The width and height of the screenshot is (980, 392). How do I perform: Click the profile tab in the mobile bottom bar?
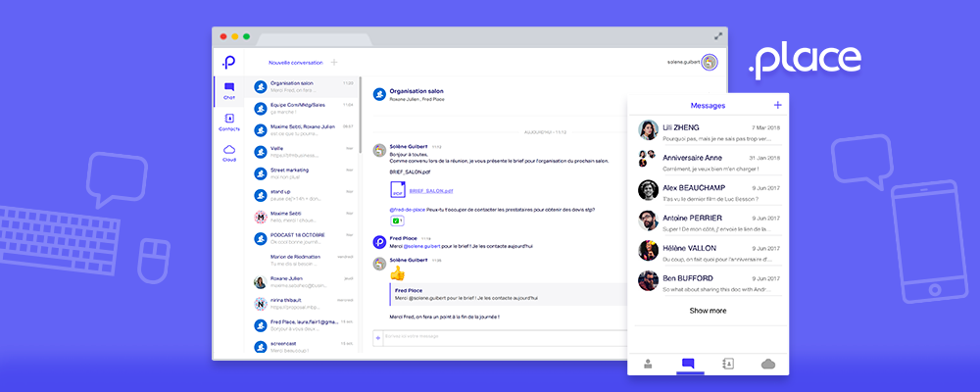pyautogui.click(x=648, y=364)
